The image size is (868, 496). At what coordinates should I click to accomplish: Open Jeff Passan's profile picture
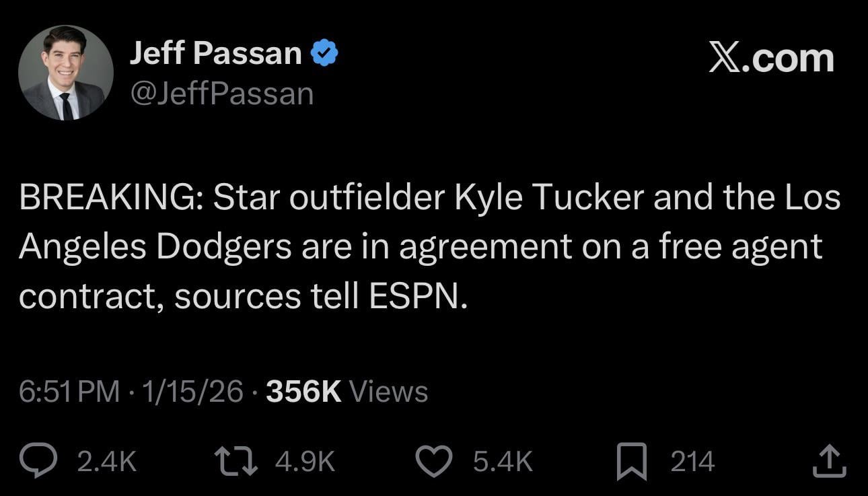(65, 72)
